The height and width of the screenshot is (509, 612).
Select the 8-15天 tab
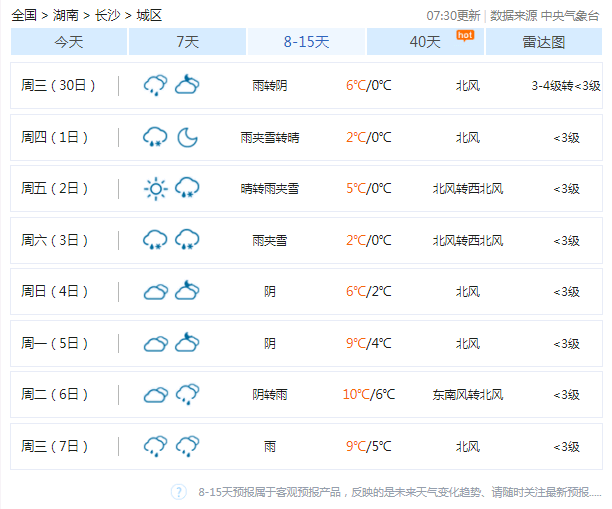(x=306, y=42)
